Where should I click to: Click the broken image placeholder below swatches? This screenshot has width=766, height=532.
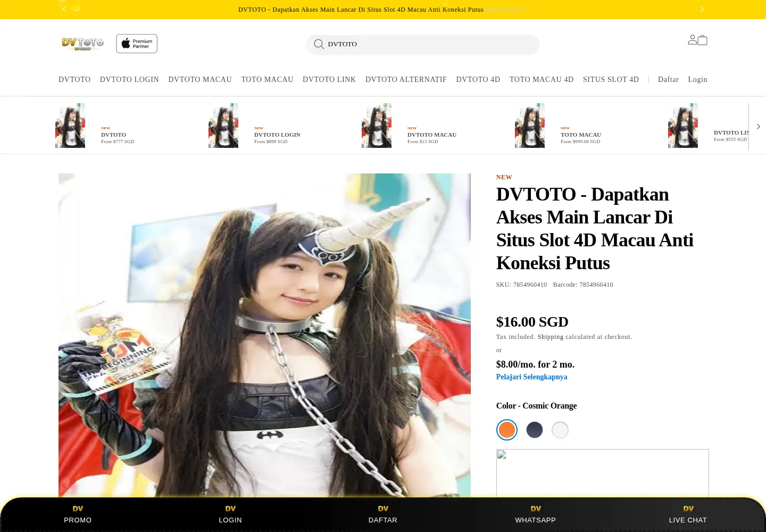(x=602, y=473)
